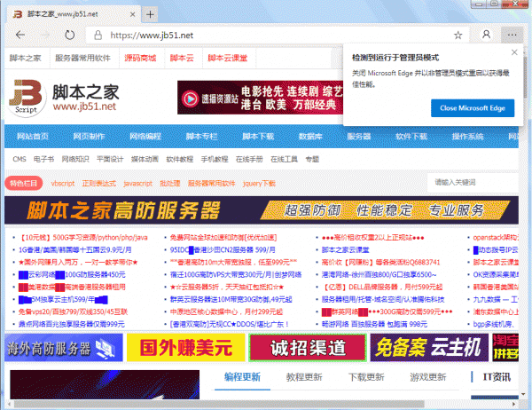The height and width of the screenshot is (410, 532).
Task: Open the 在线手册 sub-navigation link
Action: pos(249,159)
